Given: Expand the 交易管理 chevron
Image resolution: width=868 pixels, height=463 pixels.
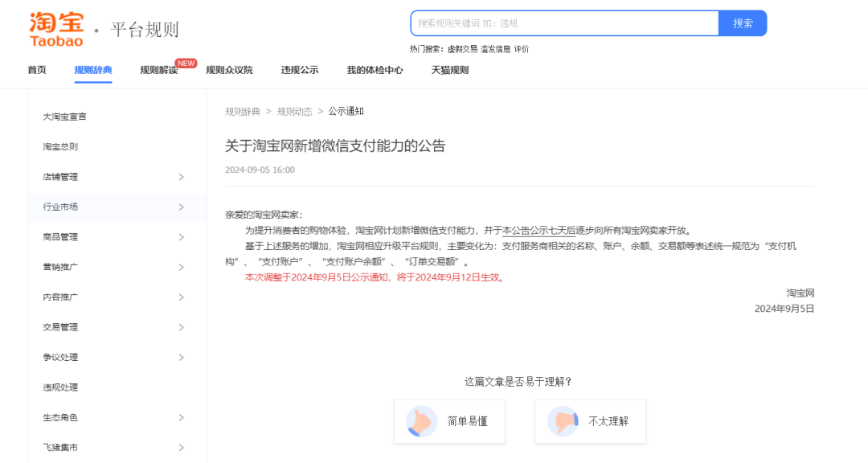Looking at the screenshot, I should 181,327.
